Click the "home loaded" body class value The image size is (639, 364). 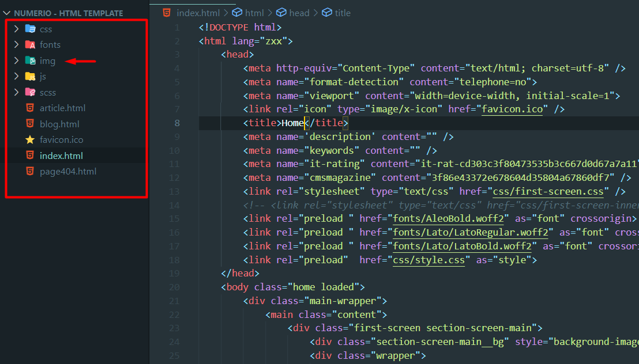coord(324,287)
